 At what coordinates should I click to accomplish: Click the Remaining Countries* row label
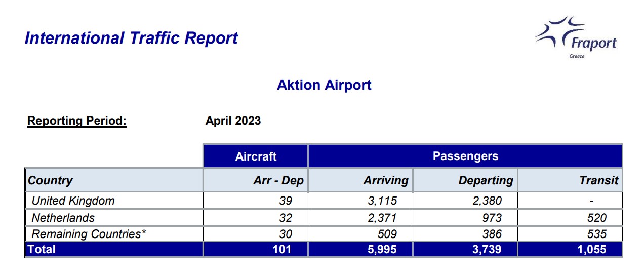point(89,234)
